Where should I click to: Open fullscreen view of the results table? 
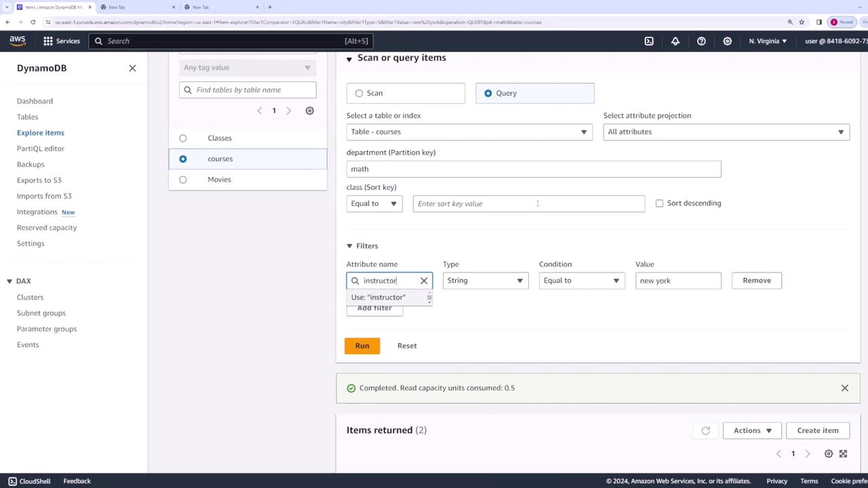[x=843, y=453]
